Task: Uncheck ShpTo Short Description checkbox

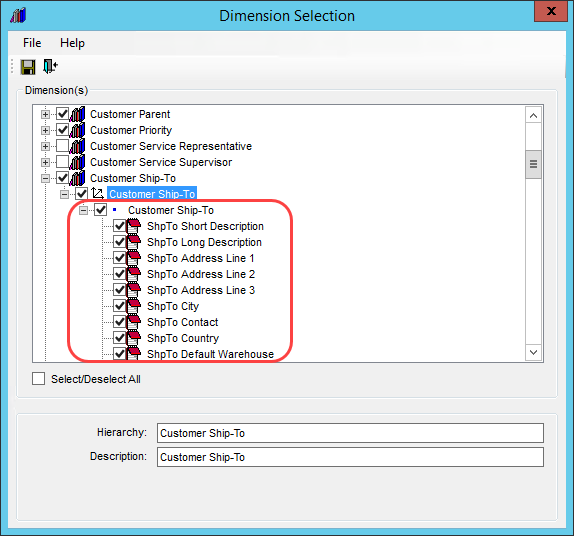Action: click(119, 226)
